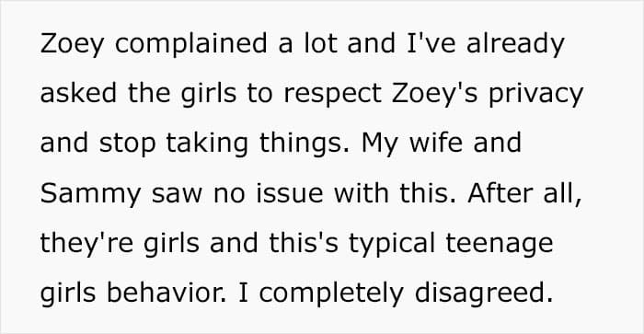Click the word "stop" in the third line
This screenshot has height=334, width=644.
point(127,144)
